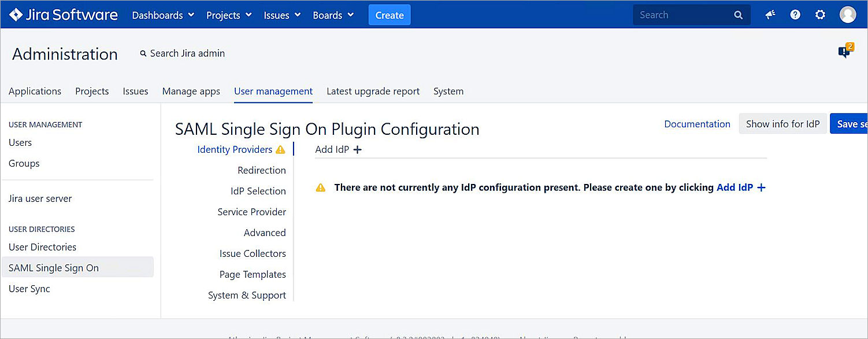Switch to the Manage apps tab
This screenshot has height=339, width=868.
tap(191, 91)
